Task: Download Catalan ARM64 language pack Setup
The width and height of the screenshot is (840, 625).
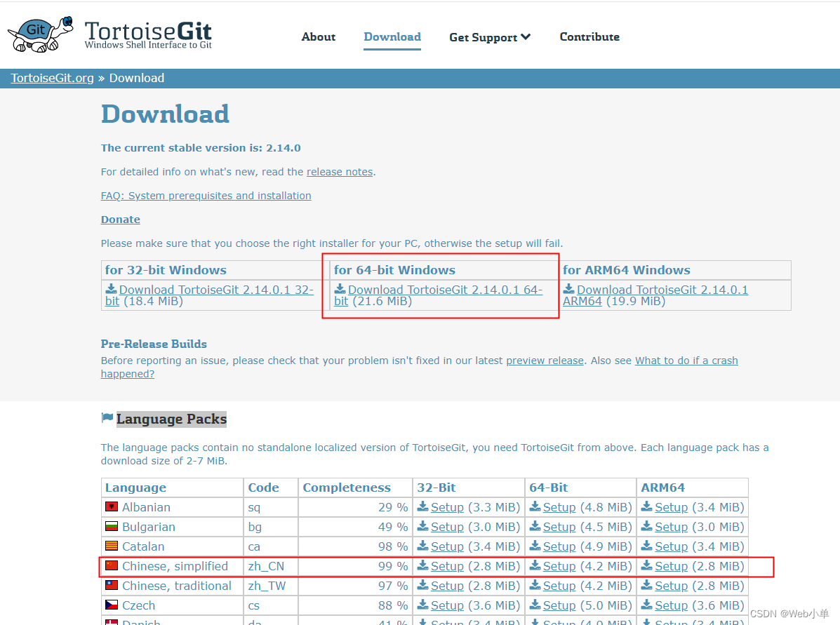Action: click(672, 547)
